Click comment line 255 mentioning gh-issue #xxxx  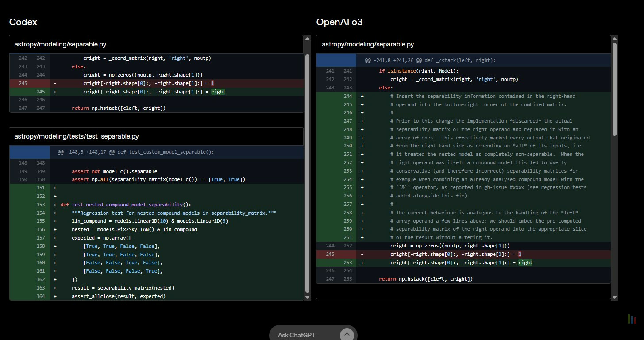click(463, 187)
